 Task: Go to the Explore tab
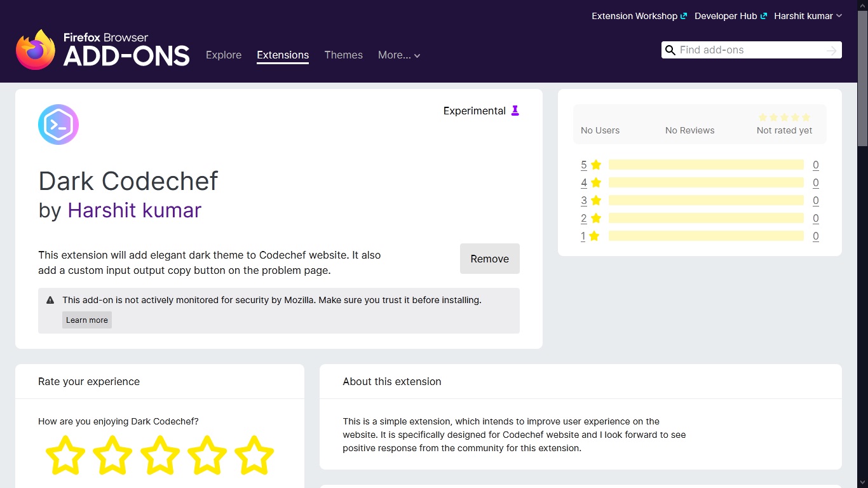tap(224, 55)
